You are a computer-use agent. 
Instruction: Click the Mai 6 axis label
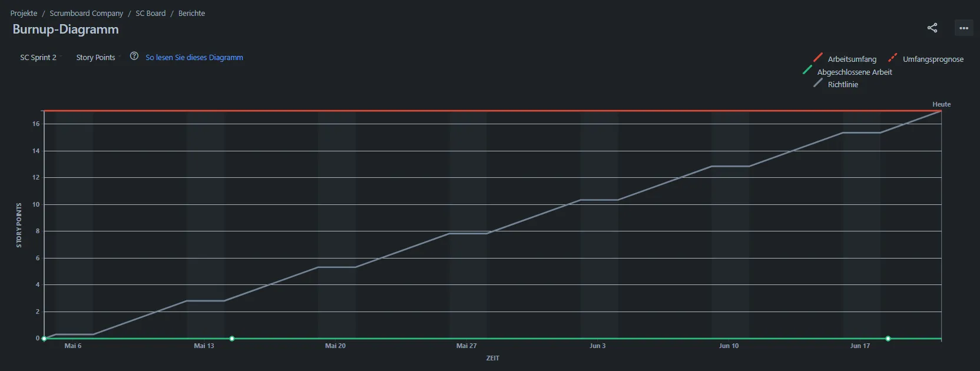pos(73,346)
